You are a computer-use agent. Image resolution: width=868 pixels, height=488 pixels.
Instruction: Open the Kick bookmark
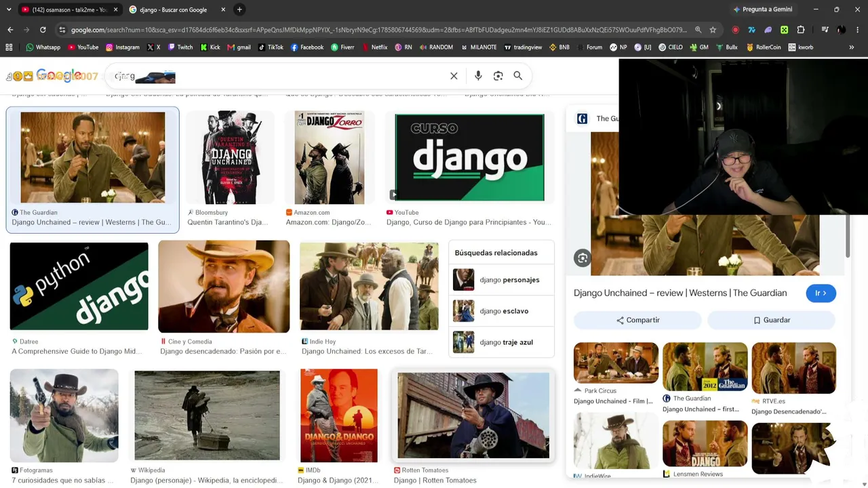click(x=210, y=47)
